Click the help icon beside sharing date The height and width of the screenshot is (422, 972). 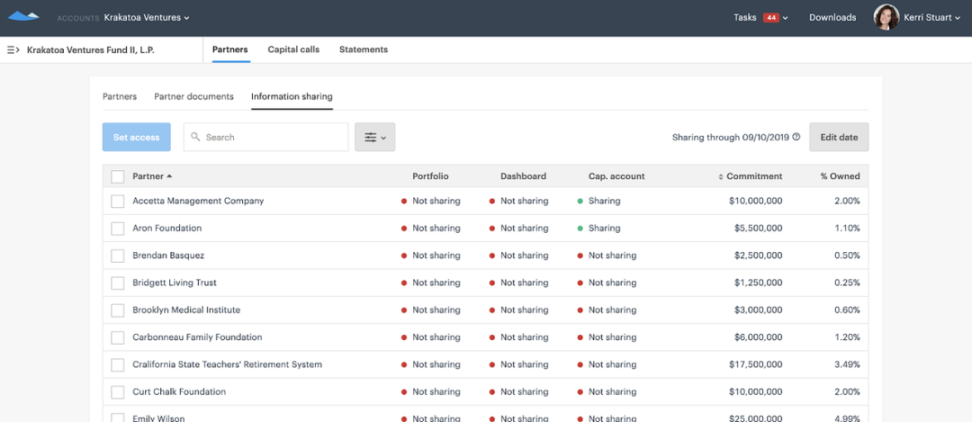point(797,137)
